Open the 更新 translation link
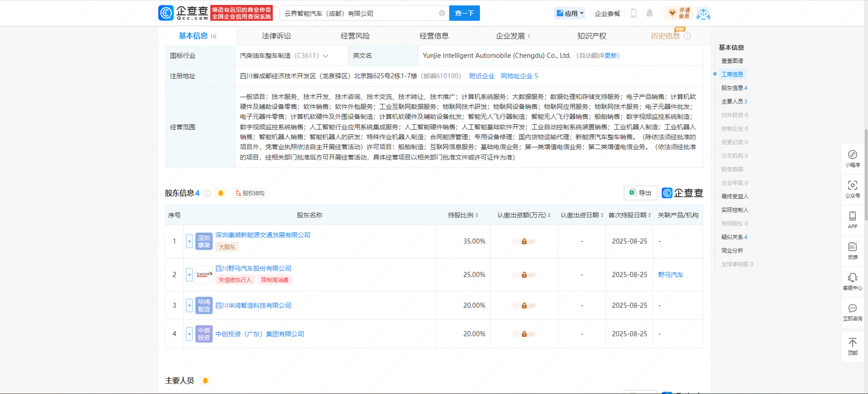Screen dimensions: 868x394 point(611,56)
